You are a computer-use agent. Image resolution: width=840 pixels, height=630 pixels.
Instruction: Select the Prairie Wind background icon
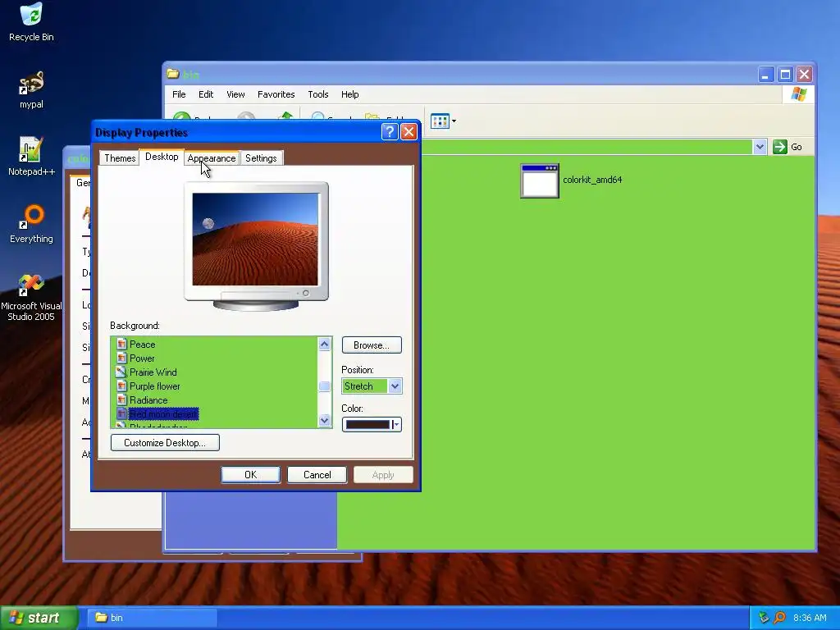[x=121, y=372]
